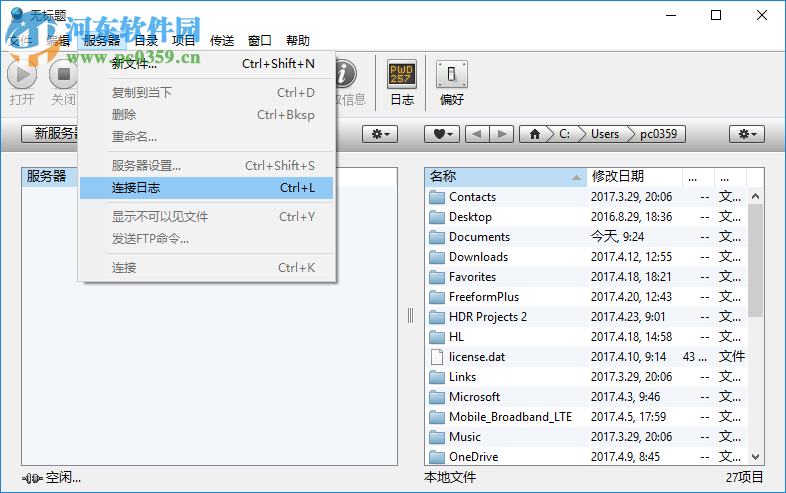Image resolution: width=786 pixels, height=493 pixels.
Task: Click the HDR Projects 2 folder icon
Action: 437,317
